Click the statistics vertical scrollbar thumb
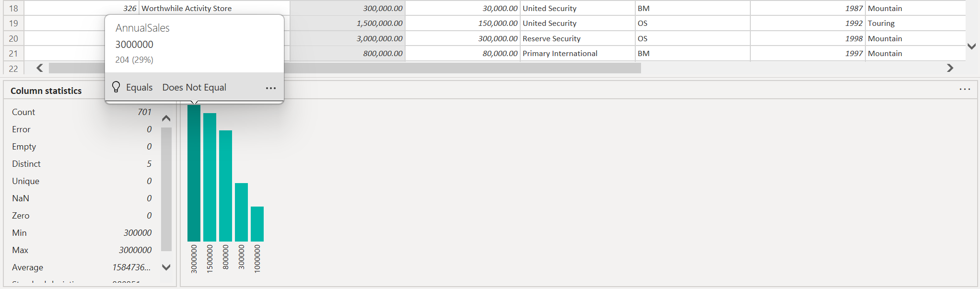Screen dimensions: 980x289 (166, 189)
